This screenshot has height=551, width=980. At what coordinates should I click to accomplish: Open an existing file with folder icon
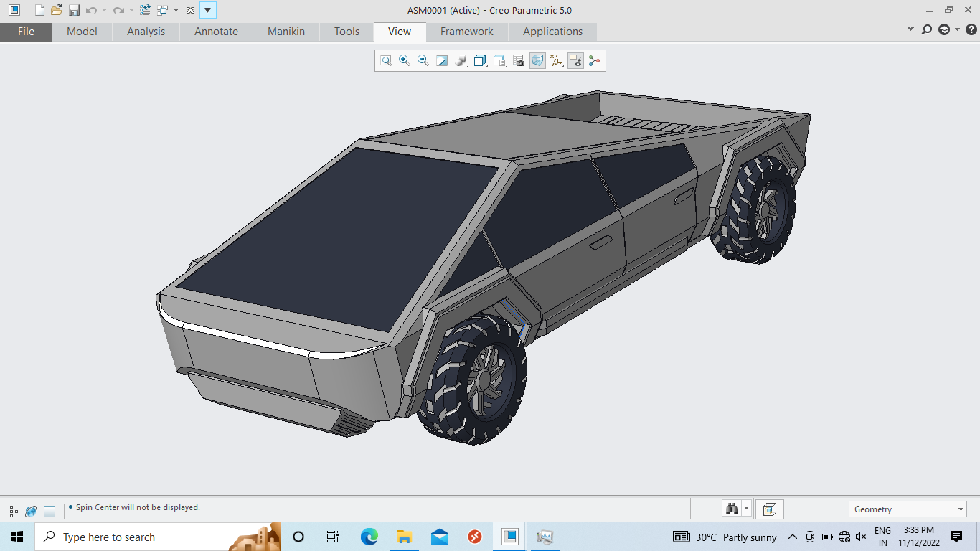(x=57, y=10)
